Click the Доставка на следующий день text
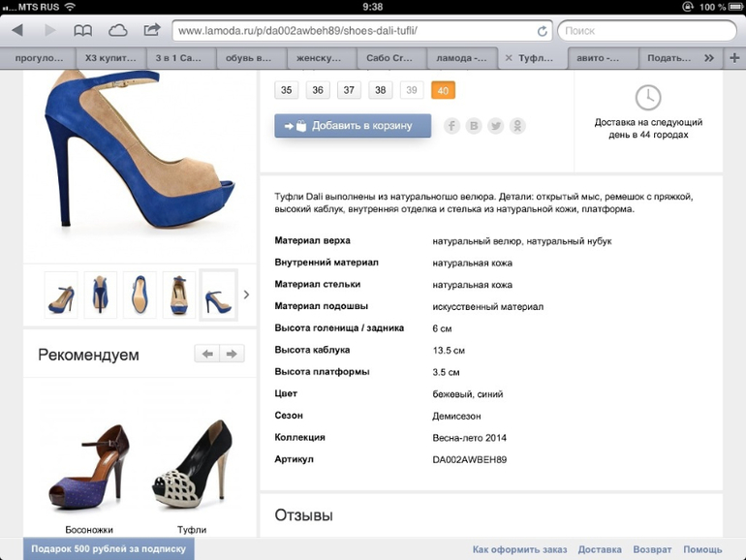746x560 pixels. tap(648, 129)
